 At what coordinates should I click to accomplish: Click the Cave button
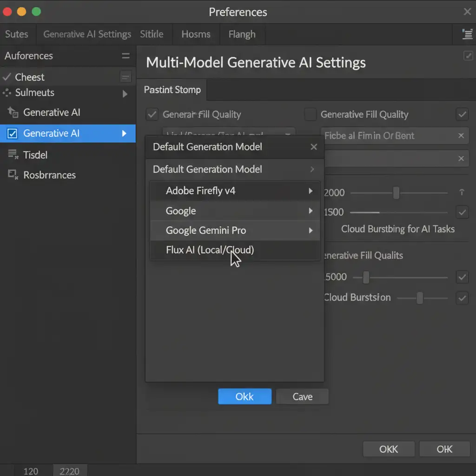coord(302,397)
